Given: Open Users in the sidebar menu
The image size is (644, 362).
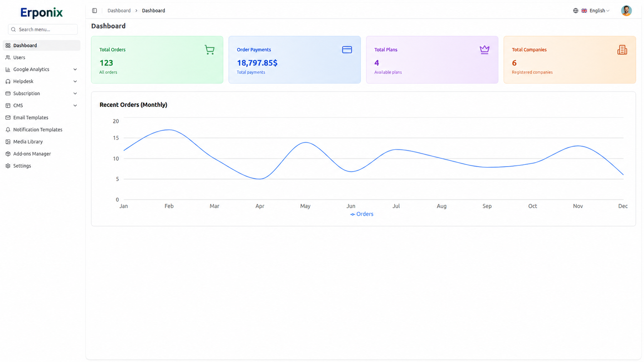Looking at the screenshot, I should tap(42, 57).
